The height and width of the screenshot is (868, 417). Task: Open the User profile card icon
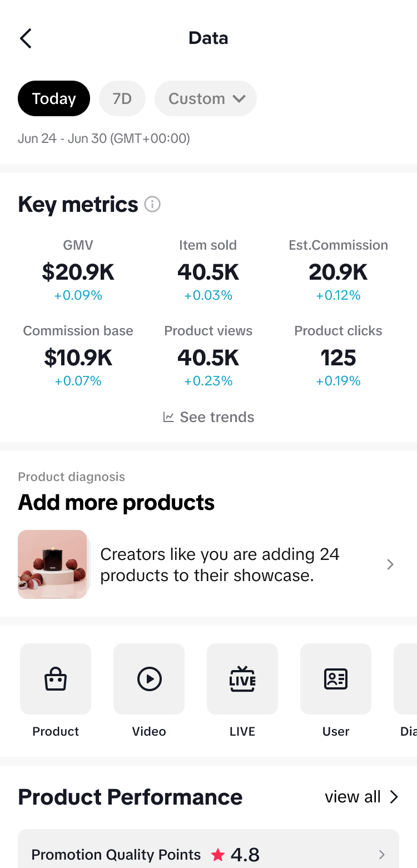coord(336,679)
